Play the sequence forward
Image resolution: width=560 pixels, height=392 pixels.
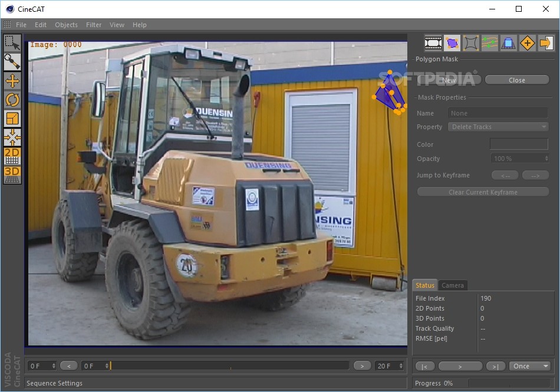coord(460,366)
